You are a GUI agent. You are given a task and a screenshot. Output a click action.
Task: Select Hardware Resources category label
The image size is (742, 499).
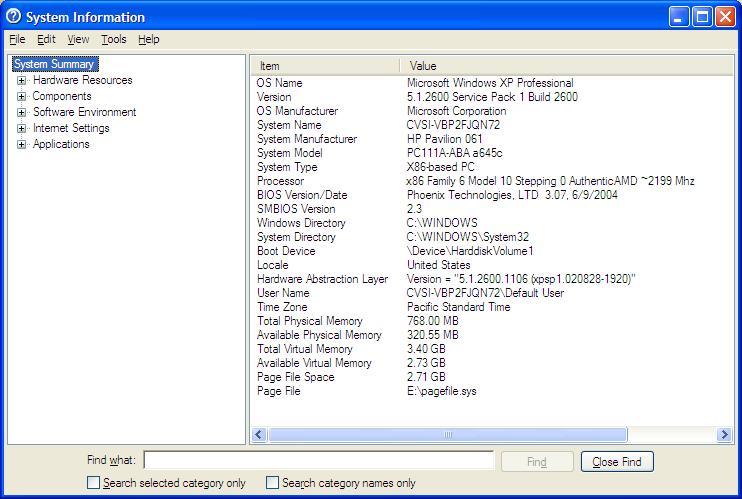tap(83, 80)
